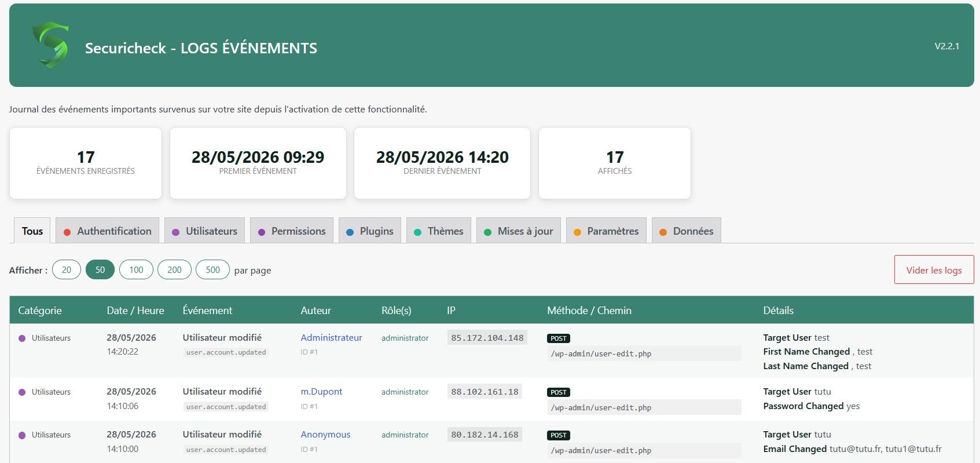980x463 pixels.
Task: Click the Date / Heure column header
Action: pyautogui.click(x=135, y=311)
